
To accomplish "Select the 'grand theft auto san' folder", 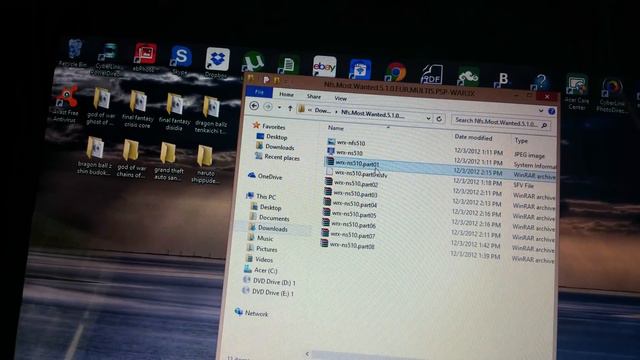I will pos(168,161).
